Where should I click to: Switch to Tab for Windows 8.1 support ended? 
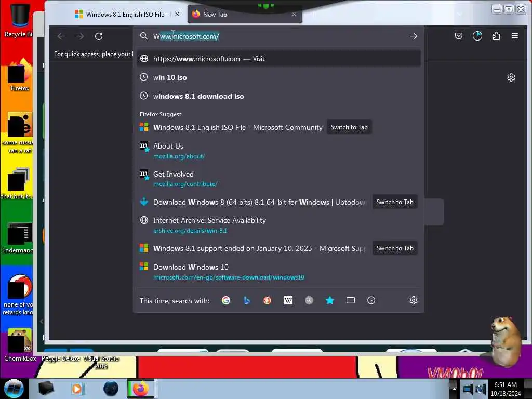[x=395, y=248]
